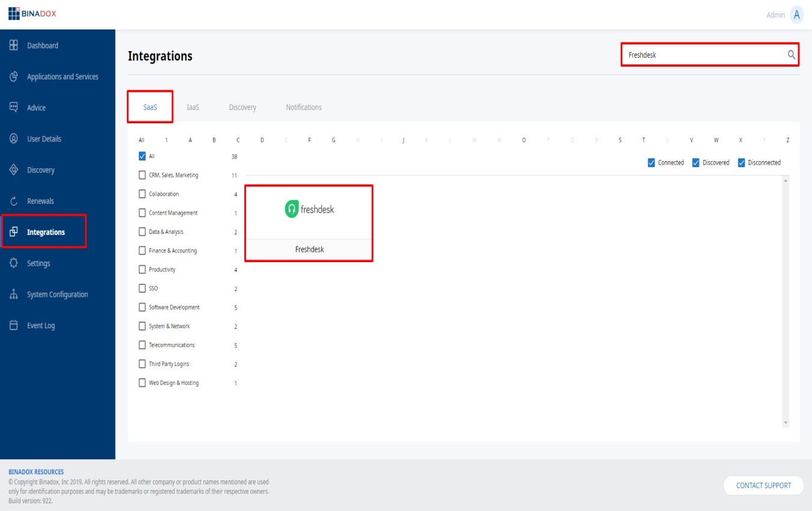This screenshot has width=812, height=511.
Task: Click the Renewals refresh icon
Action: point(14,201)
